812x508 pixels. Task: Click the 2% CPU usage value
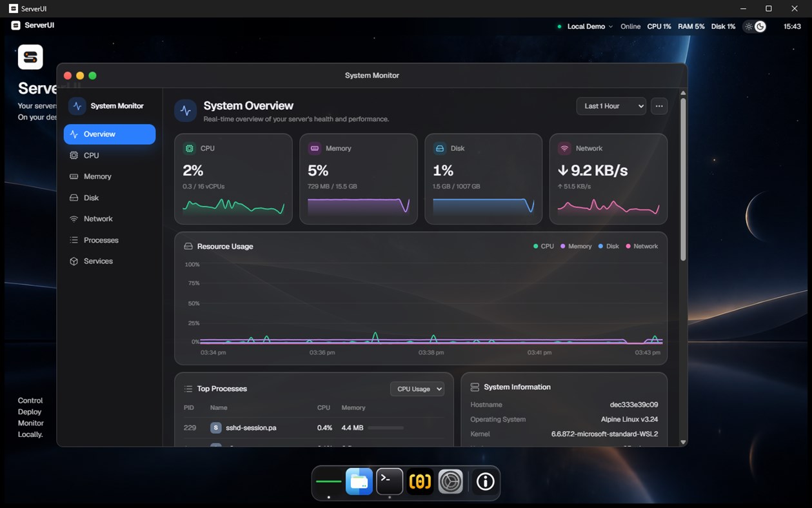point(193,170)
